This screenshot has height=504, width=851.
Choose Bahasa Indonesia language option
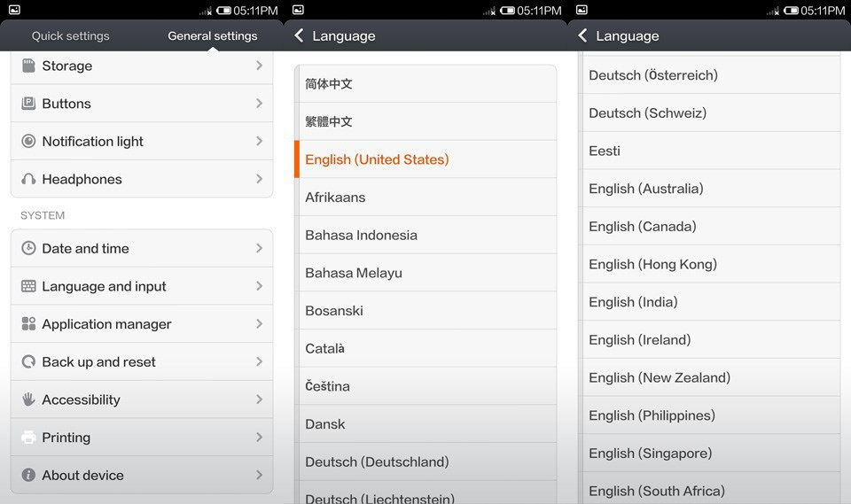tap(361, 235)
